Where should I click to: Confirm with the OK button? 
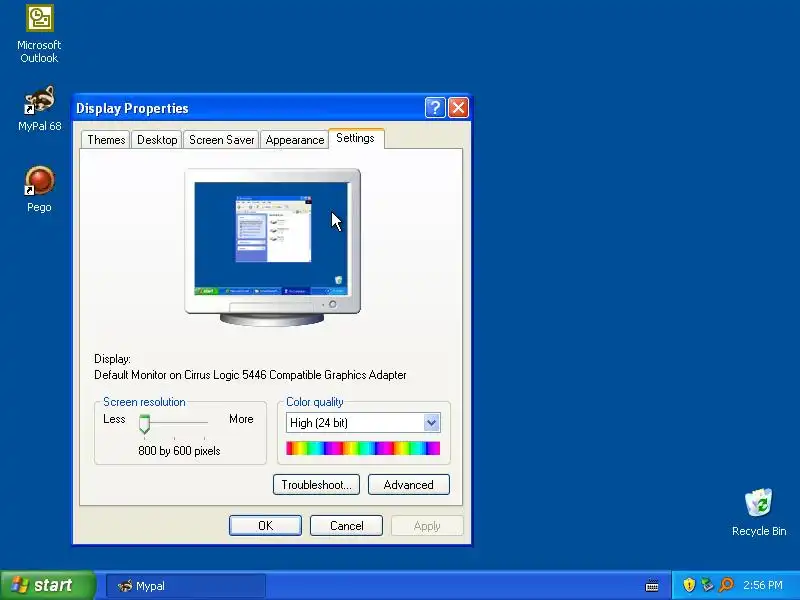click(x=265, y=526)
